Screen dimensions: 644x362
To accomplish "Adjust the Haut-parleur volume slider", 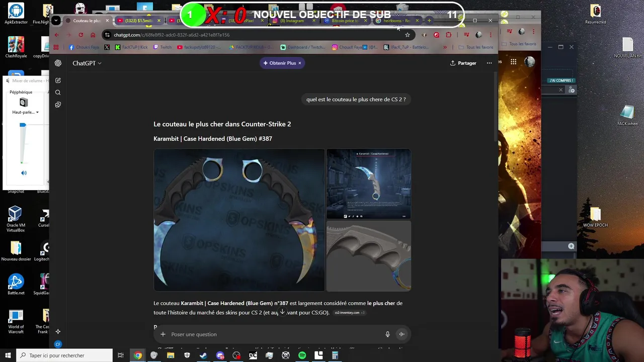I will pyautogui.click(x=23, y=125).
